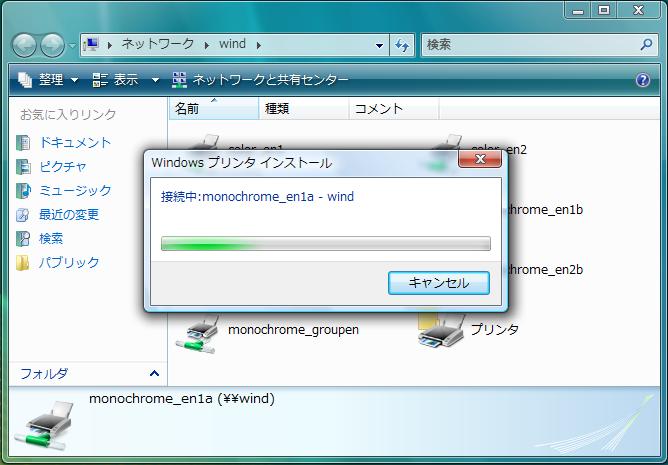Close the Windows プリンタ インストール dialog
Viewport: 668px width, 465px height.
click(480, 159)
